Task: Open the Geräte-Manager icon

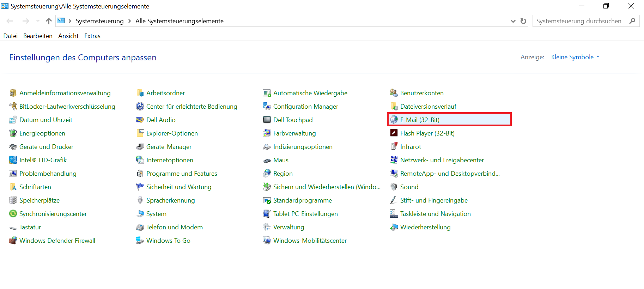Action: click(x=140, y=147)
